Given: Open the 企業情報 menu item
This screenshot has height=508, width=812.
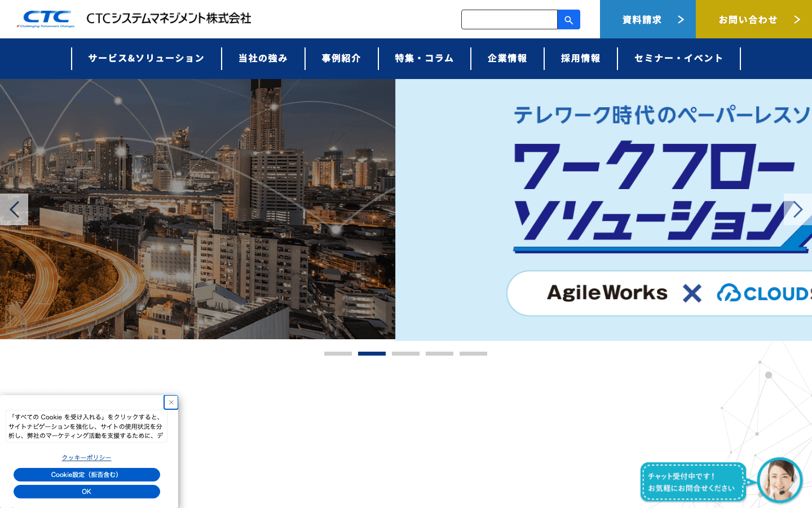Looking at the screenshot, I should tap(507, 59).
